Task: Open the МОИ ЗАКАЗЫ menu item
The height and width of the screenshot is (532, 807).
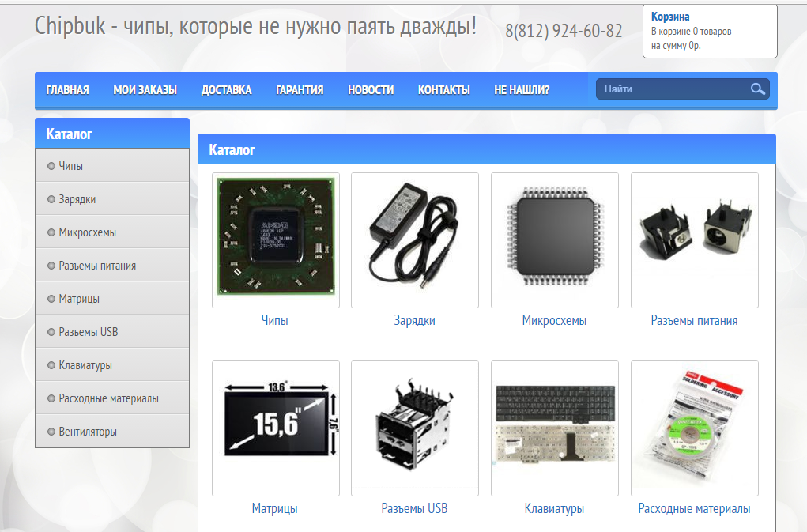Action: [145, 89]
